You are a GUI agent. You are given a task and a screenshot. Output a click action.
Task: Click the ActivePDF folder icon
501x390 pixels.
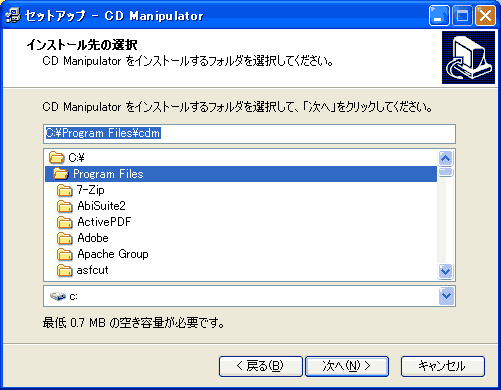click(64, 222)
